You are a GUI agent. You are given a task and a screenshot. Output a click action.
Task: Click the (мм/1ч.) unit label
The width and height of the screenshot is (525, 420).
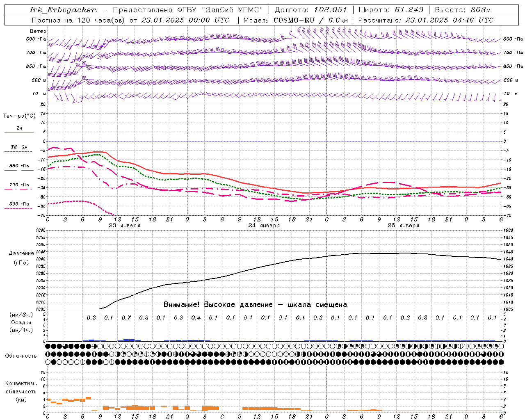(x=21, y=330)
